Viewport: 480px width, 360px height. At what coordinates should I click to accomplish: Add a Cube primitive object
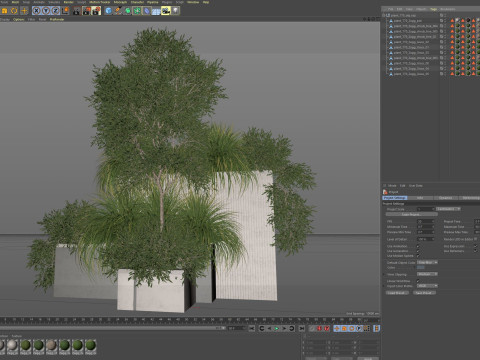[x=109, y=11]
